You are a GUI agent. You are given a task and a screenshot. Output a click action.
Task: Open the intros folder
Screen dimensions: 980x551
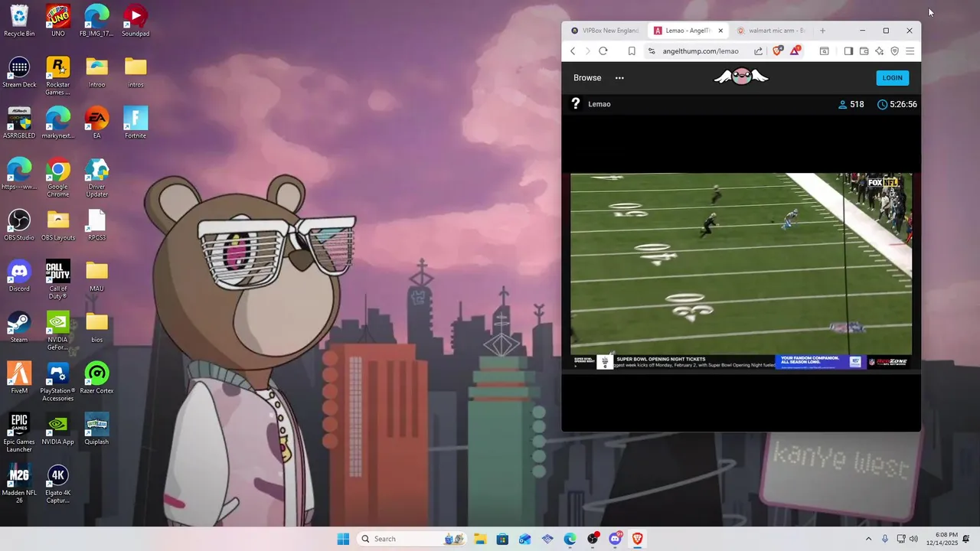136,72
